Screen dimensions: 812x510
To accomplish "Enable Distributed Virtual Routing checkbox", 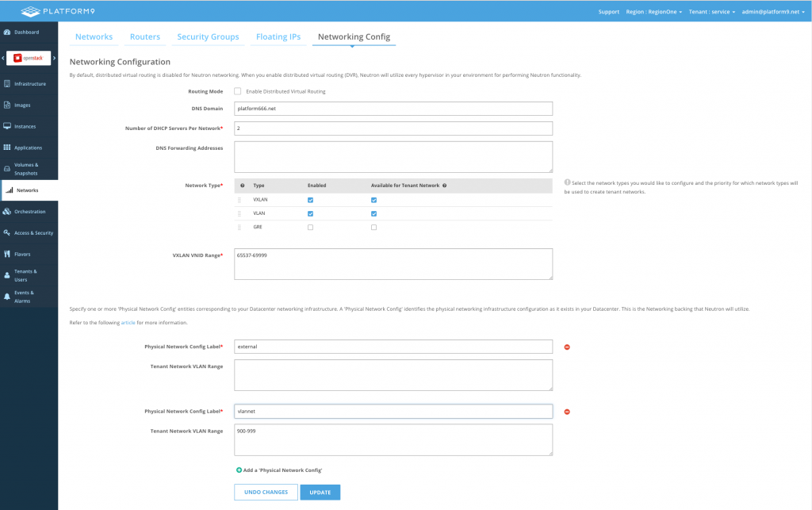I will click(238, 91).
